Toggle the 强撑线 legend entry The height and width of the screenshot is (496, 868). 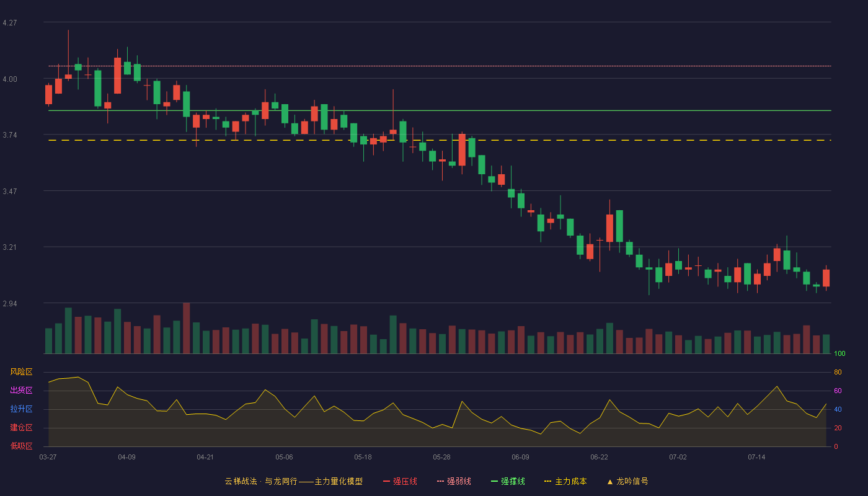(x=508, y=481)
